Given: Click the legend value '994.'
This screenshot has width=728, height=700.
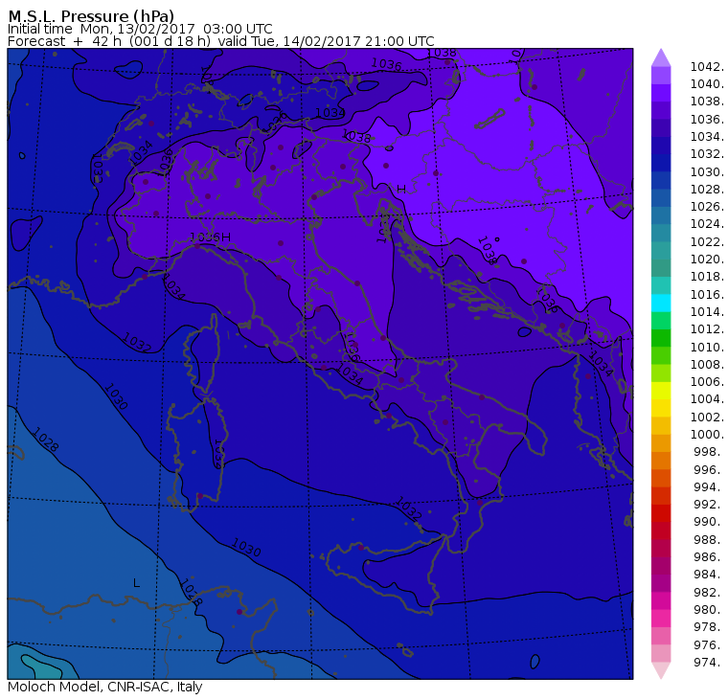Looking at the screenshot, I should (x=709, y=487).
